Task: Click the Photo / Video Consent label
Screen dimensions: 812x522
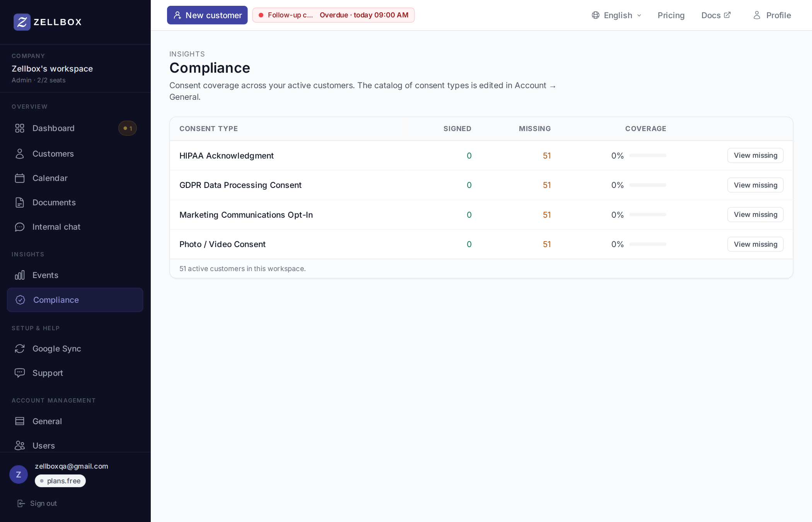Action: [x=222, y=244]
